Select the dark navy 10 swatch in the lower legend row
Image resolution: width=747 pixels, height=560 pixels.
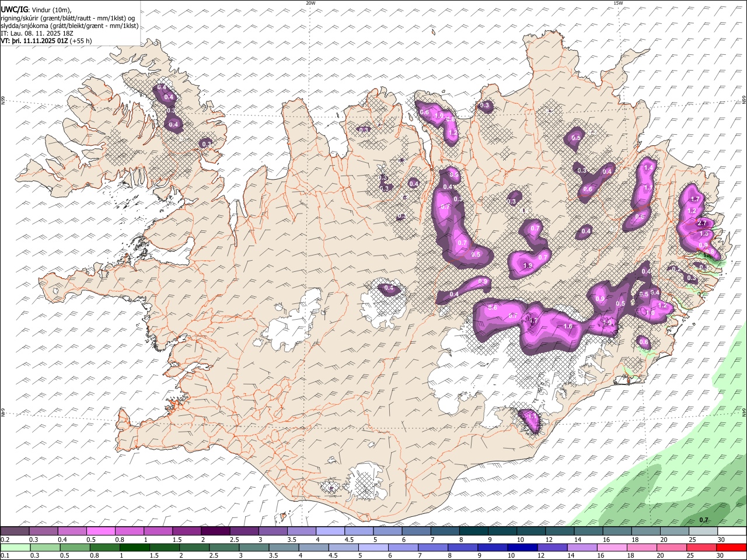(521, 547)
